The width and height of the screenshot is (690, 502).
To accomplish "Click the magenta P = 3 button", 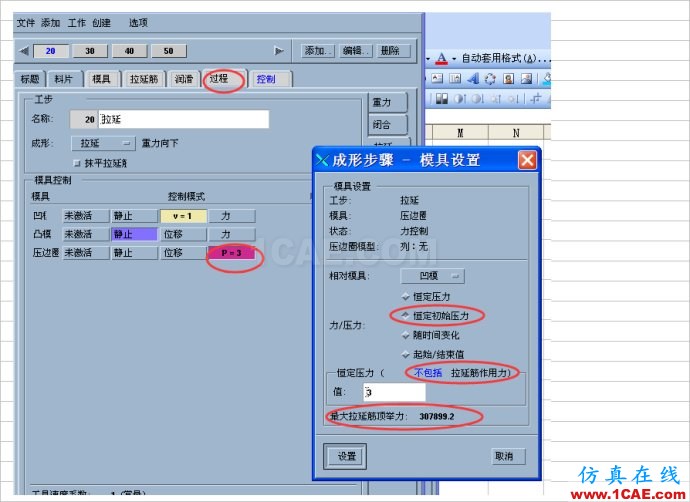I will tap(231, 253).
